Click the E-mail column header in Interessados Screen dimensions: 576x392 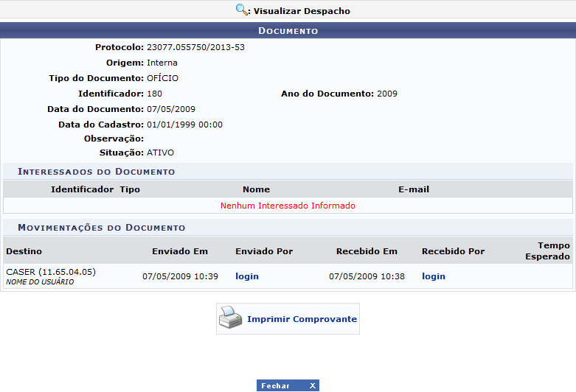pyautogui.click(x=414, y=189)
